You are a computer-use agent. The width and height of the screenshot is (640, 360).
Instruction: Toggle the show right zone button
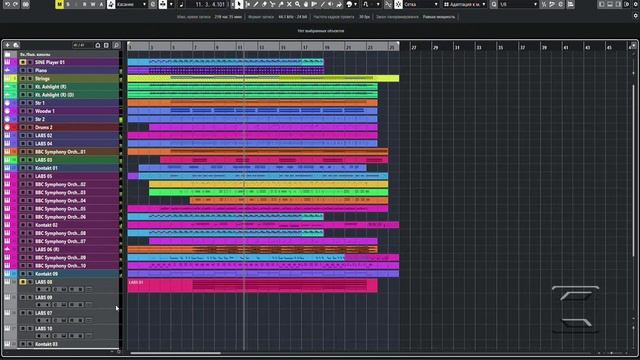618,4
